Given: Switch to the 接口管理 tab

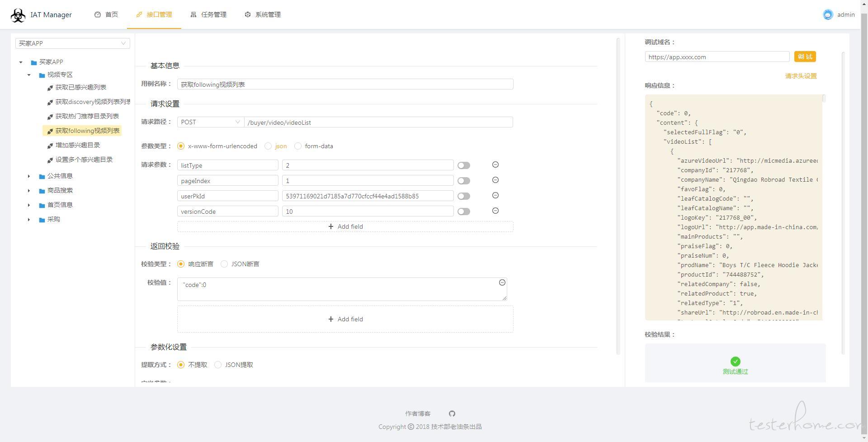Looking at the screenshot, I should [x=154, y=14].
